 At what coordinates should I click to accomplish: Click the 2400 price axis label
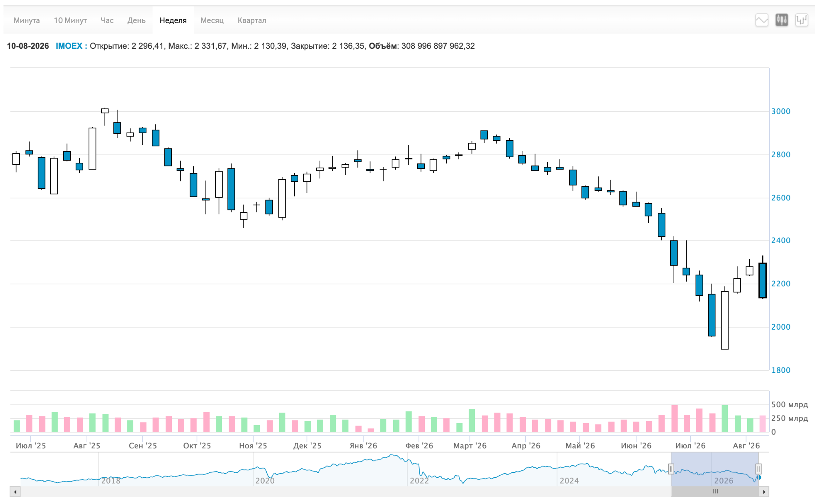click(x=781, y=241)
